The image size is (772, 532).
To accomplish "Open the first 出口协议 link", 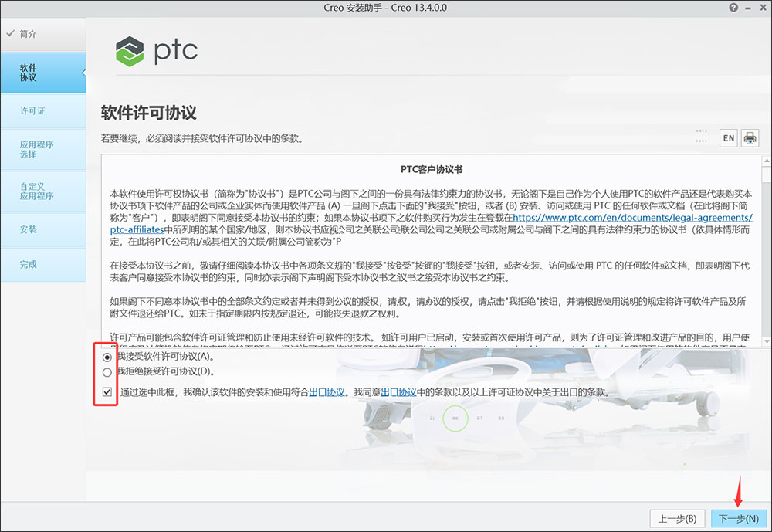I will 327,392.
